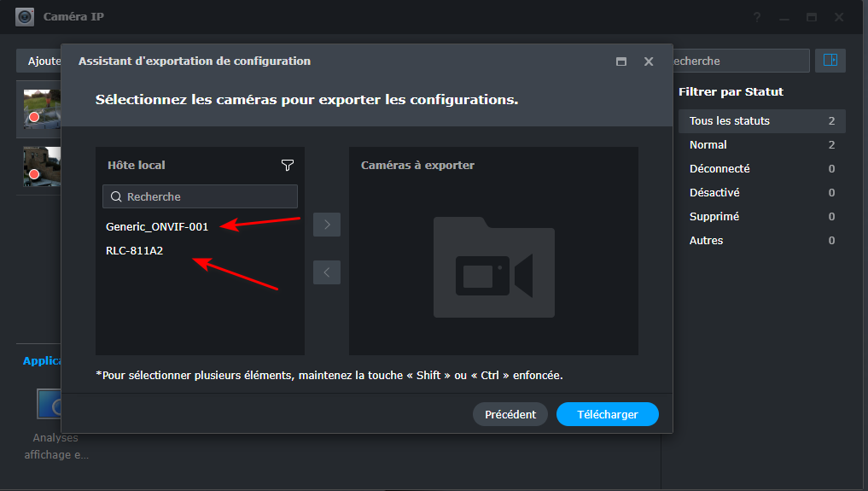Select the Generic_ONVIF-001 camera
Screen dimensions: 868x491
[157, 227]
